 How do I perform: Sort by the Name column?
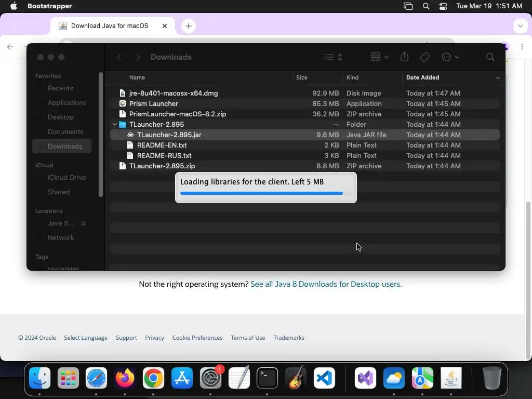(137, 77)
